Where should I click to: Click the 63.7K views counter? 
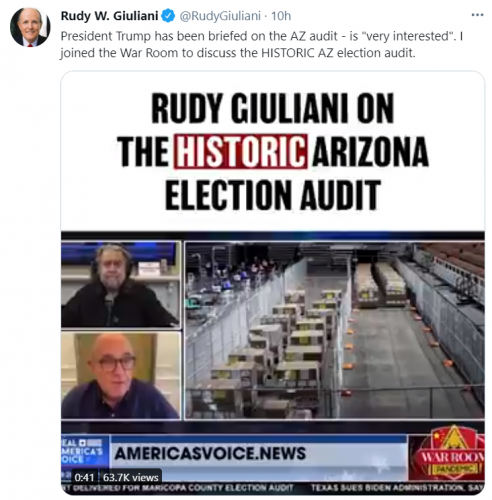[131, 477]
